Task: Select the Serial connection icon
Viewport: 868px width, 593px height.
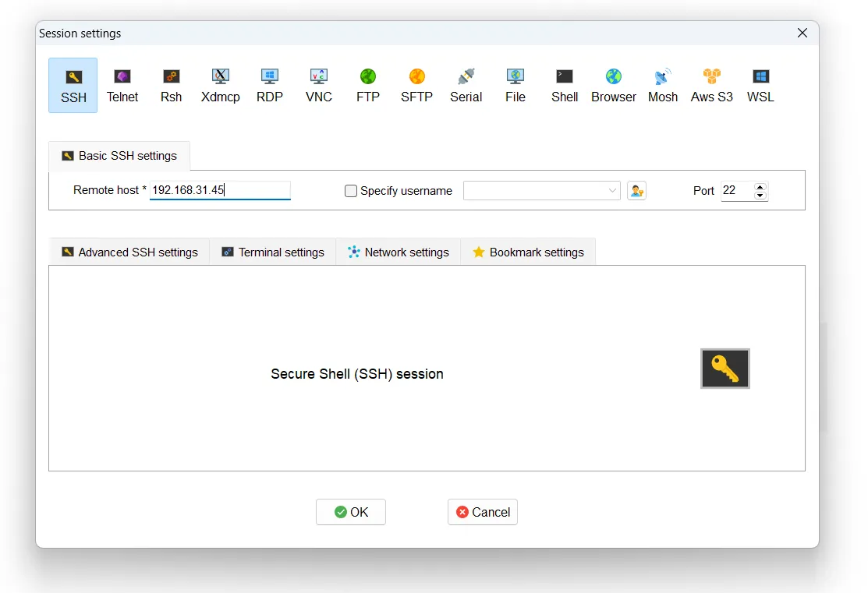Action: click(466, 85)
